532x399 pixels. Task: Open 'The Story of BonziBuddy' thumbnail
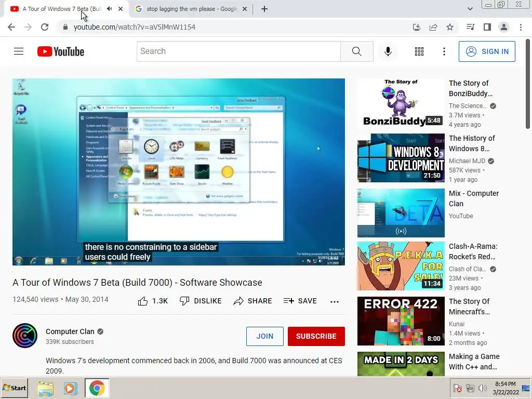click(401, 103)
